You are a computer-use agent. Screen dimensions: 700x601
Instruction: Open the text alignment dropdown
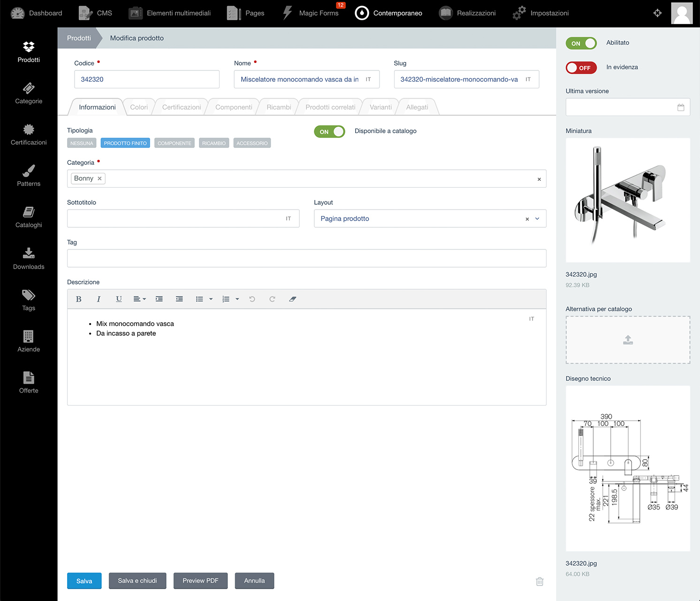point(139,299)
